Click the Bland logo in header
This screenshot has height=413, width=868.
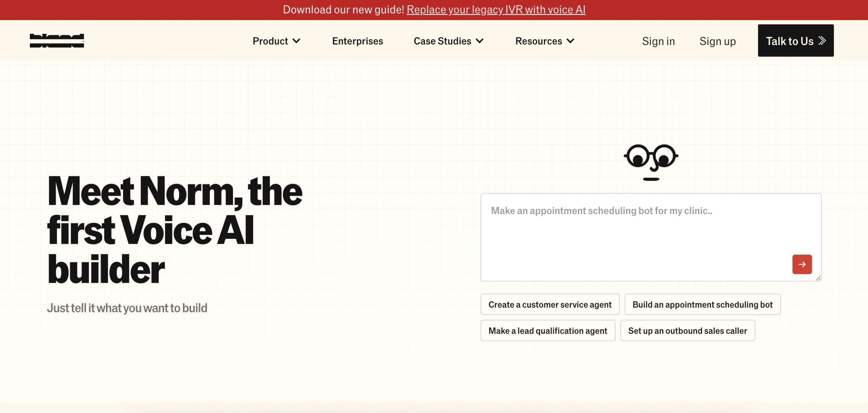coord(57,41)
